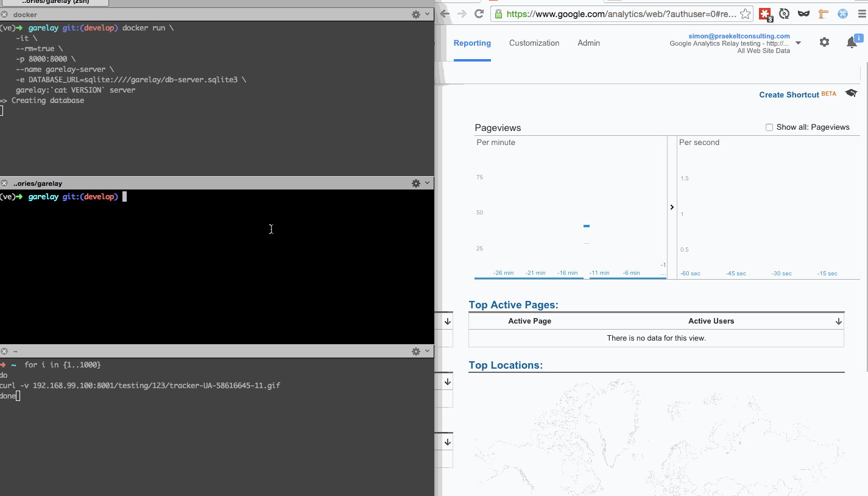Viewport: 868px width, 496px height.
Task: Open Google Analytics settings gear
Action: [824, 42]
